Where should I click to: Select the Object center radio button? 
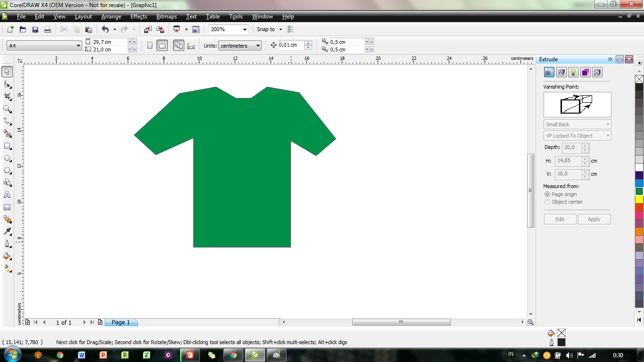pyautogui.click(x=547, y=202)
